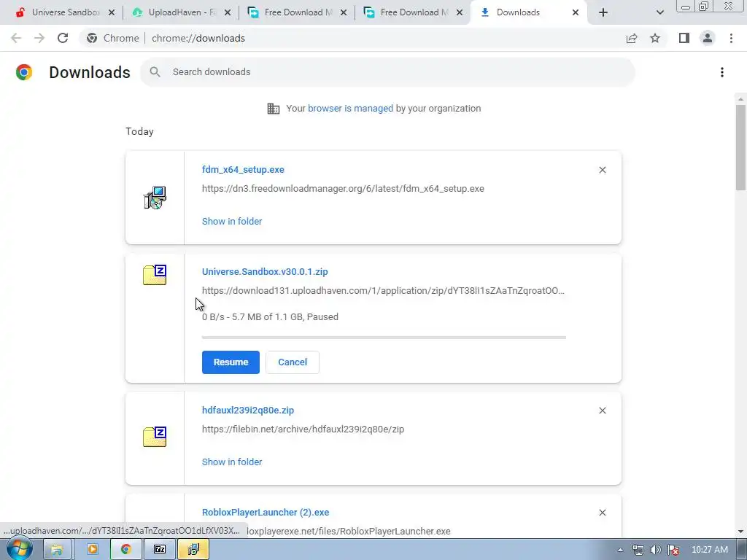Go back with the left arrow
747x560 pixels.
tap(16, 38)
